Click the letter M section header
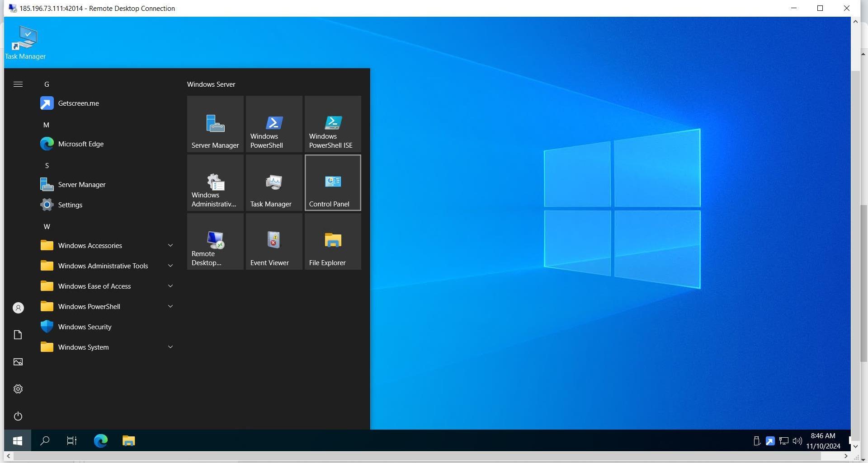The height and width of the screenshot is (463, 868). (x=47, y=125)
